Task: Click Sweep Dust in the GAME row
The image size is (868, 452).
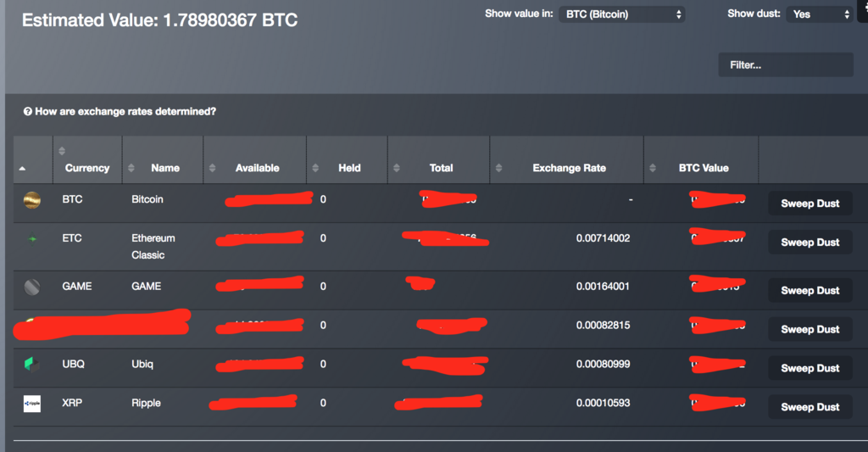Action: [810, 290]
